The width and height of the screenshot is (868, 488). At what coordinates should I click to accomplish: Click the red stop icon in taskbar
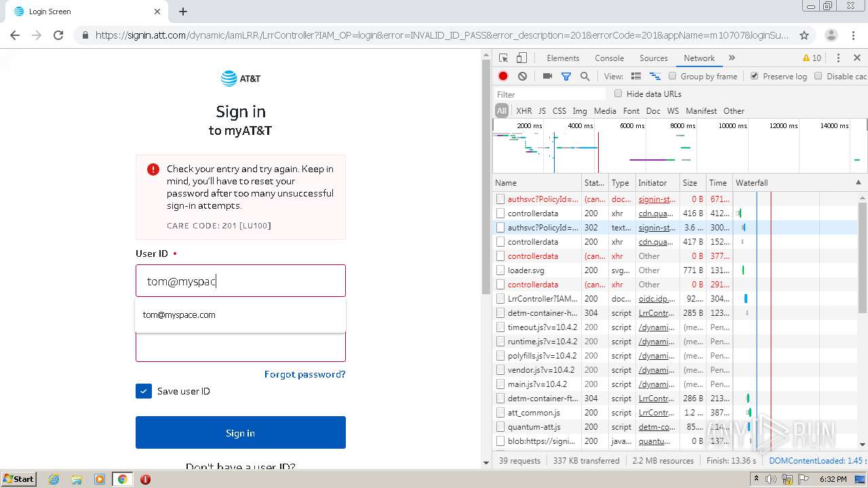click(145, 479)
